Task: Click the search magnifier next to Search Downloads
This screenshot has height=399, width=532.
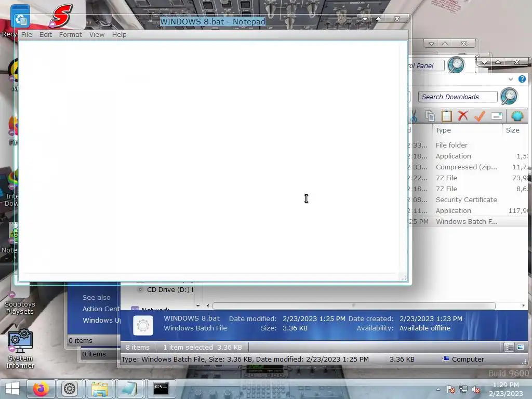Action: tap(509, 96)
